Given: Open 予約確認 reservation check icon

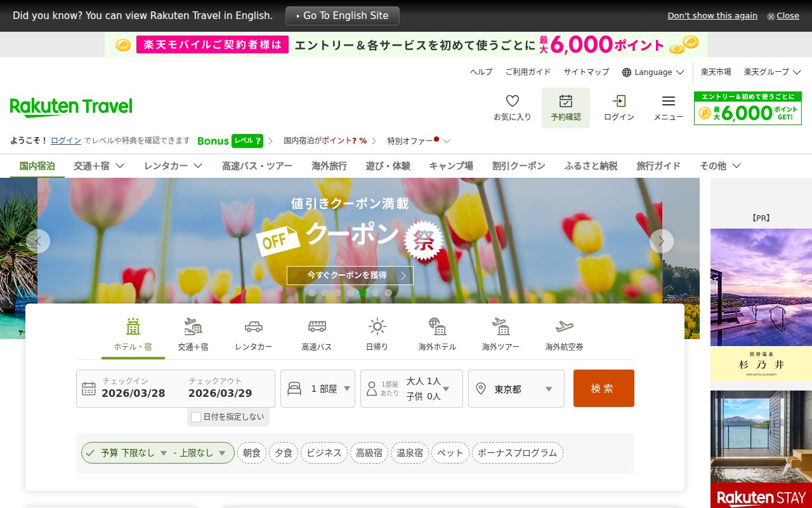Looking at the screenshot, I should [x=566, y=108].
